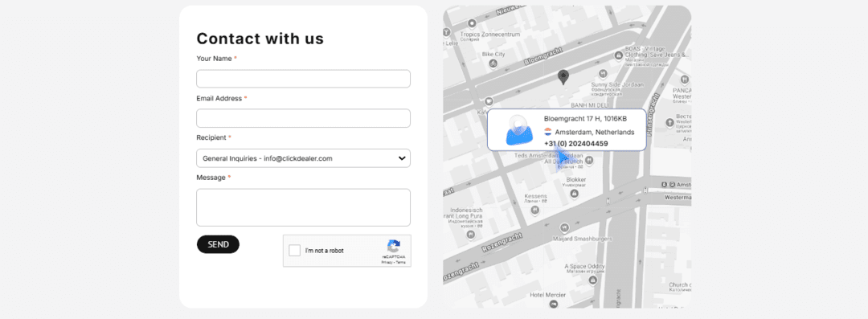Click inside the Message text area
868x319 pixels.
point(303,207)
